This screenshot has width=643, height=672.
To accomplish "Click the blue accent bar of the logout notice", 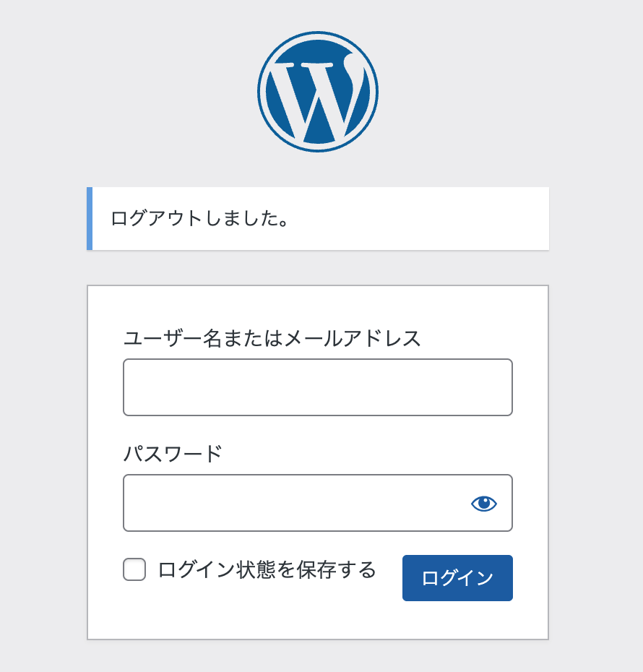I will click(x=90, y=218).
